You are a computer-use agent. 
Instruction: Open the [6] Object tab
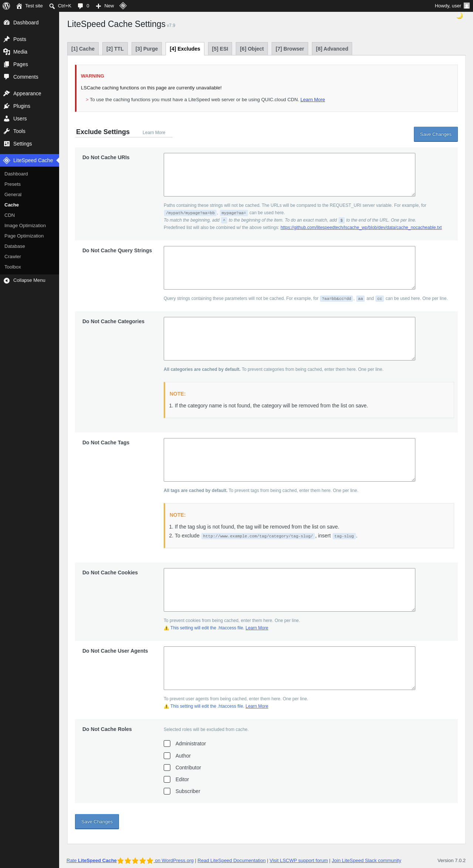click(252, 49)
